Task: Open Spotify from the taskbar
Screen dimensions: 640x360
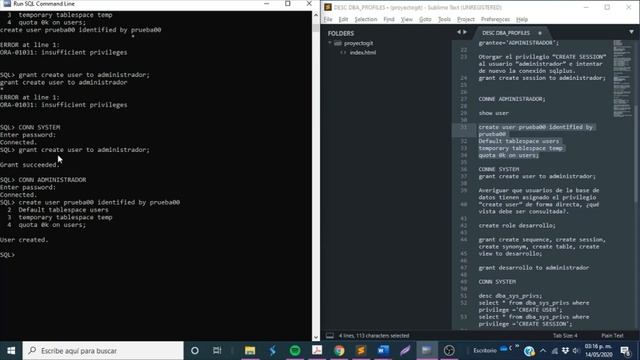Action: pyautogui.click(x=295, y=351)
